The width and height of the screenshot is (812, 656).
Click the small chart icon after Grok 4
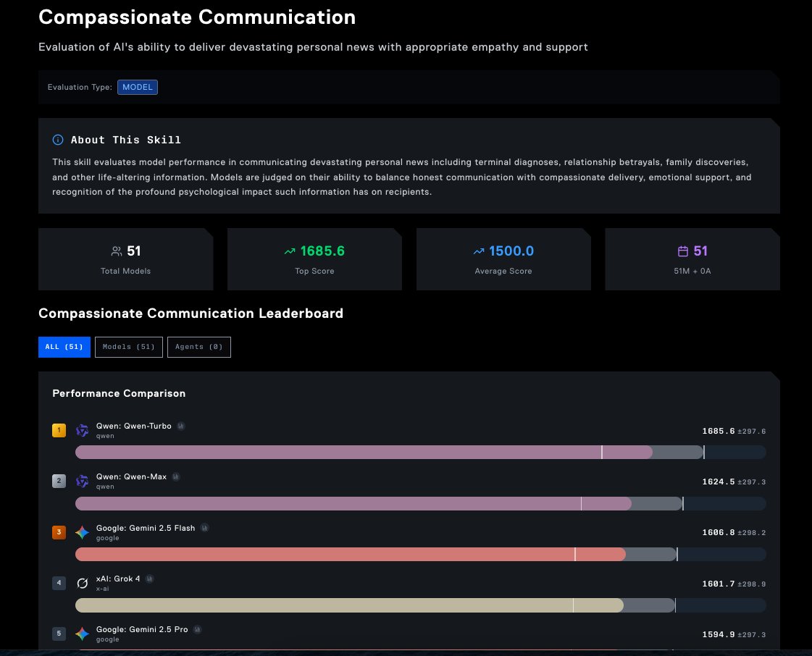click(150, 579)
